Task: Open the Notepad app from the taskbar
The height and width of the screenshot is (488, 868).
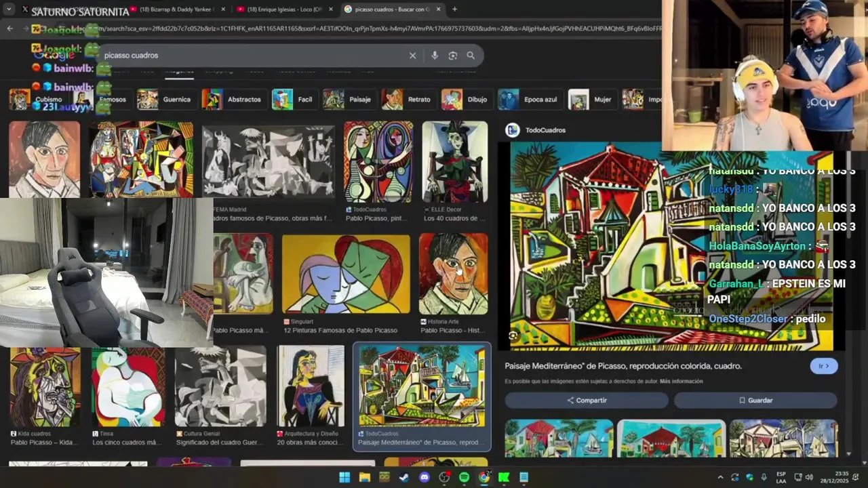Action: (x=524, y=477)
